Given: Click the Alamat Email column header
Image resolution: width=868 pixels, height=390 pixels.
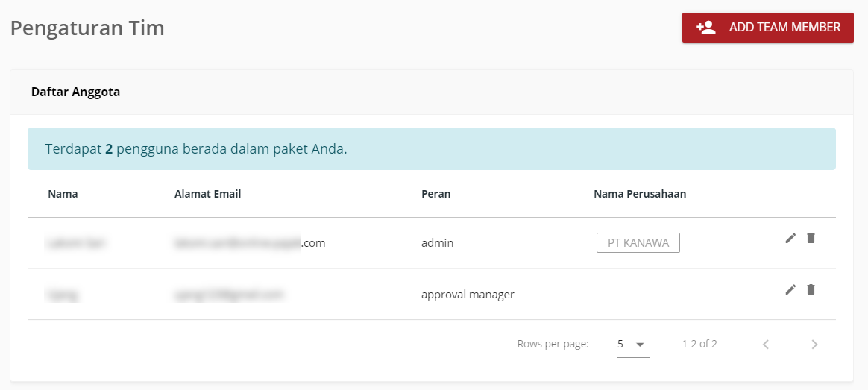Looking at the screenshot, I should 207,194.
